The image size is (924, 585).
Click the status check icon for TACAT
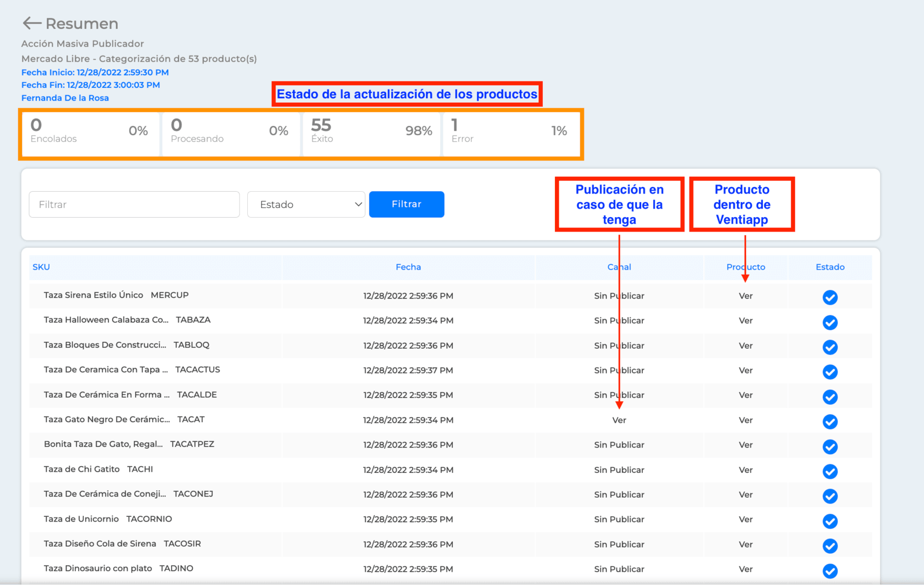click(x=830, y=421)
